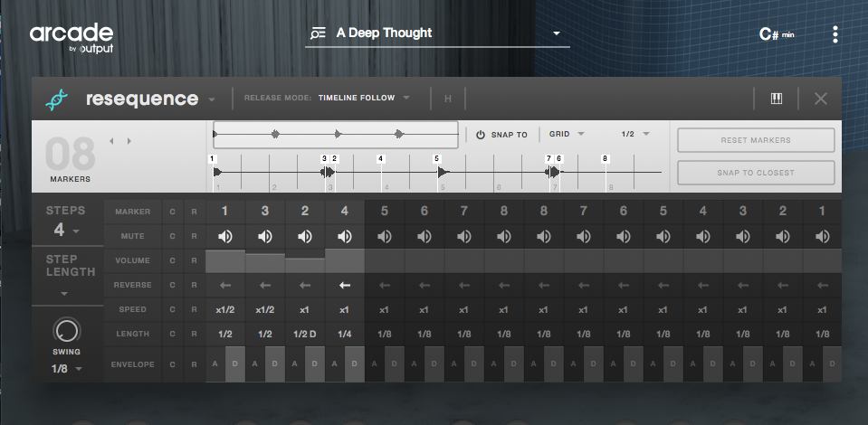Click Reset Markers button
This screenshot has width=868, height=425.
756,140
